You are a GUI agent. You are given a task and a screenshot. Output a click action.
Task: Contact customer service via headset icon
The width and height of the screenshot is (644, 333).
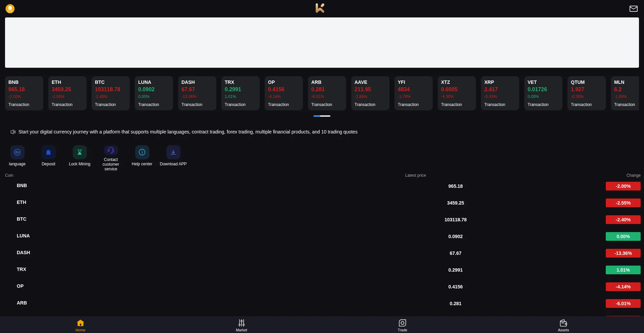(x=111, y=150)
